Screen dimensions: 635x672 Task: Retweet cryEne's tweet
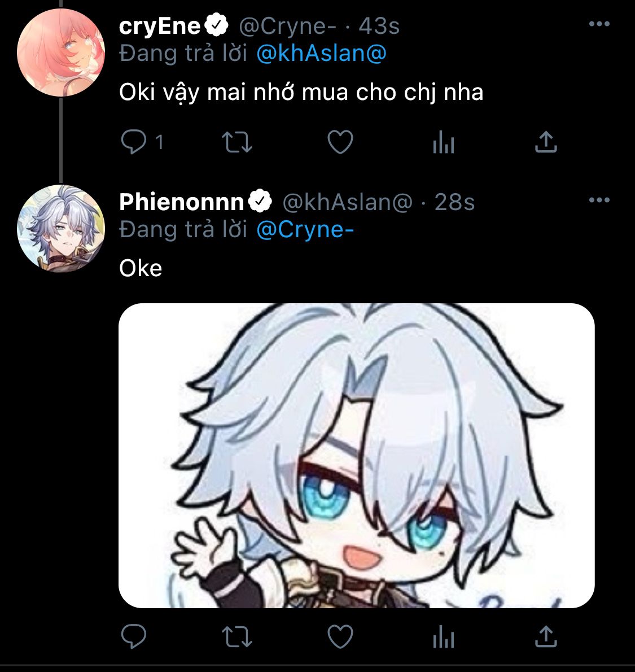pos(237,142)
